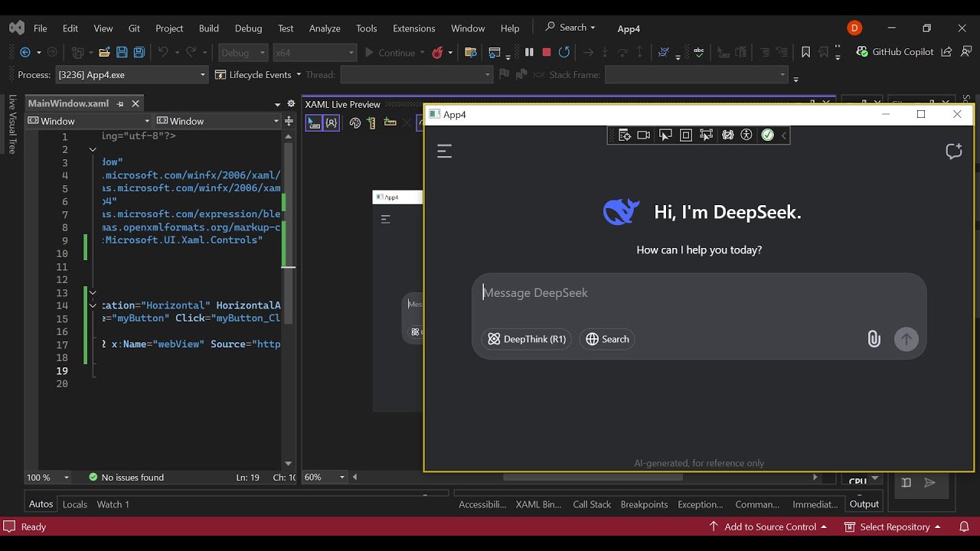Click the horizontal ruler icon in XAML Live Preview
Image resolution: width=980 pixels, height=551 pixels.
[390, 122]
